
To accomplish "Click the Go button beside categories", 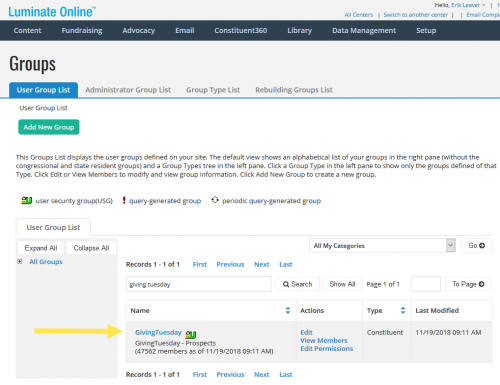I will pos(476,246).
